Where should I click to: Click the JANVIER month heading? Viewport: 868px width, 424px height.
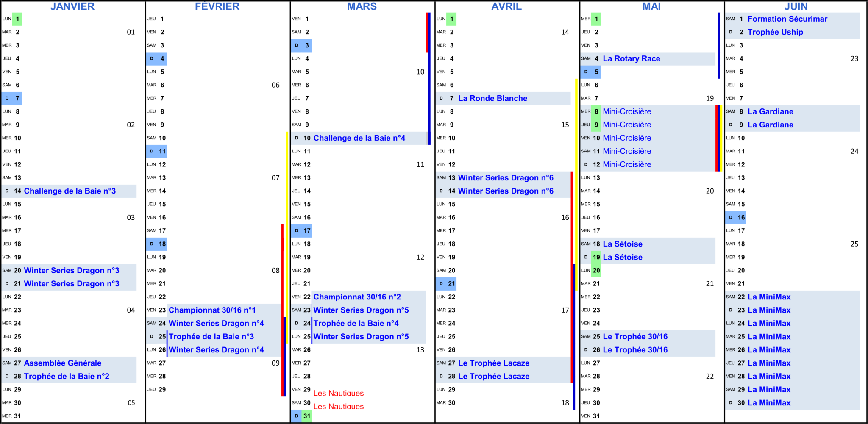point(72,6)
